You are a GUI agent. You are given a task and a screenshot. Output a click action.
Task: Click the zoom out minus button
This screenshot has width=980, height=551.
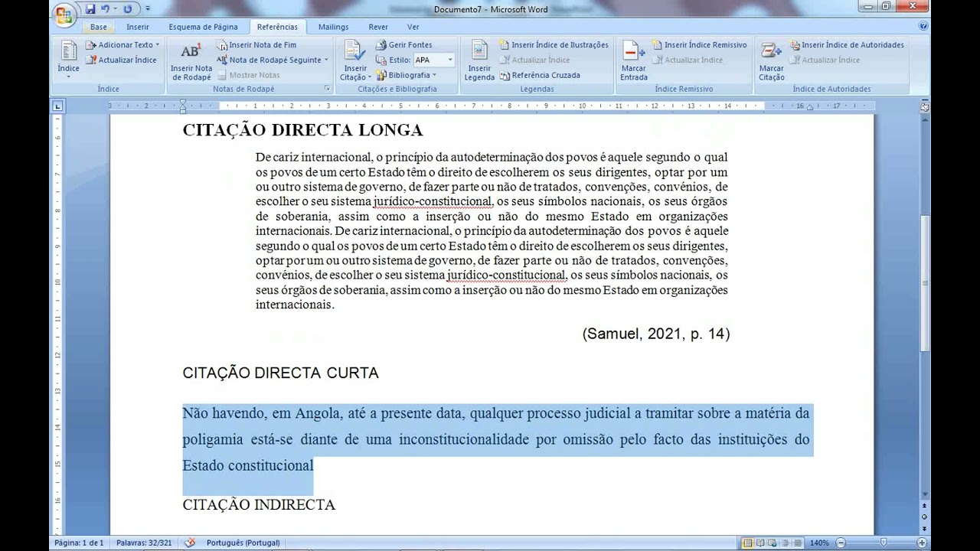(840, 543)
